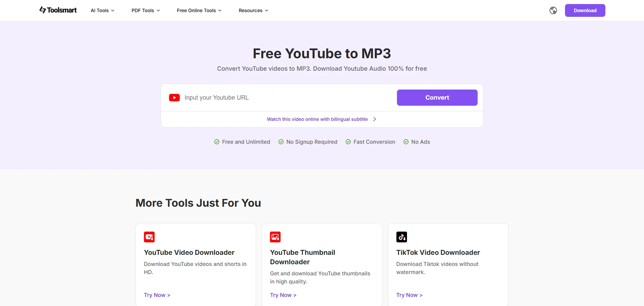The height and width of the screenshot is (306, 644).
Task: Open Watch this video online link
Action: 317,119
